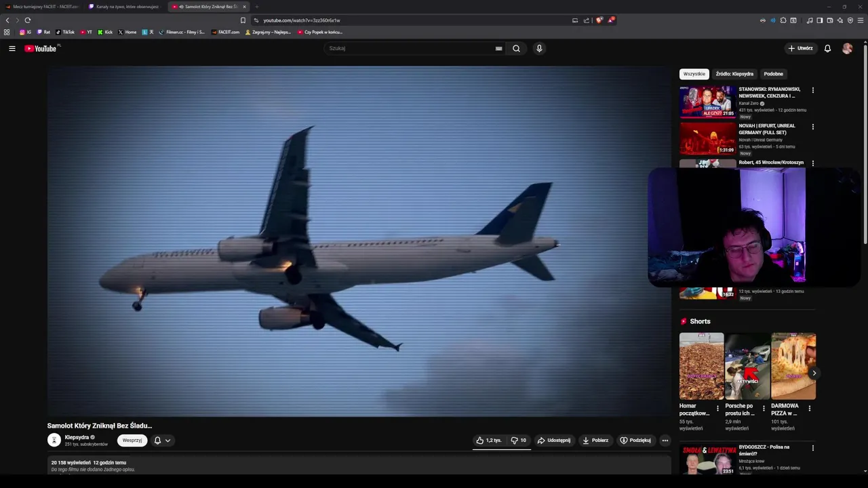
Task: Click the Pobierz download button
Action: [595, 441]
